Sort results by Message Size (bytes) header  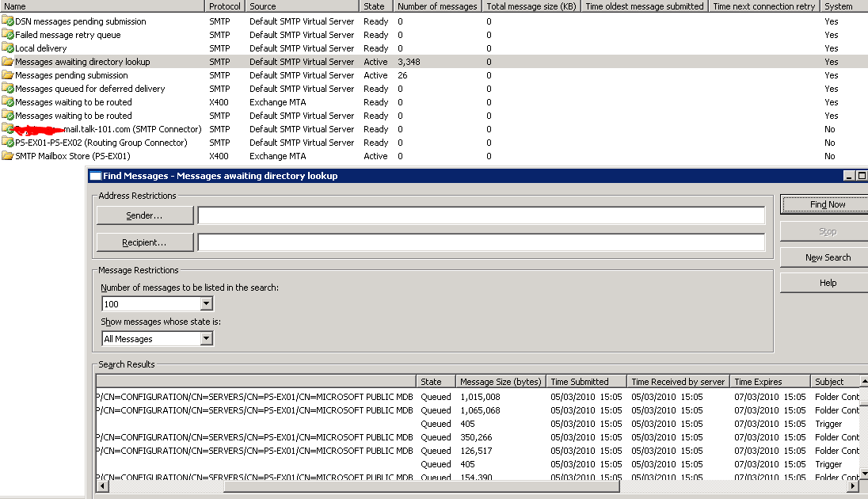(501, 382)
